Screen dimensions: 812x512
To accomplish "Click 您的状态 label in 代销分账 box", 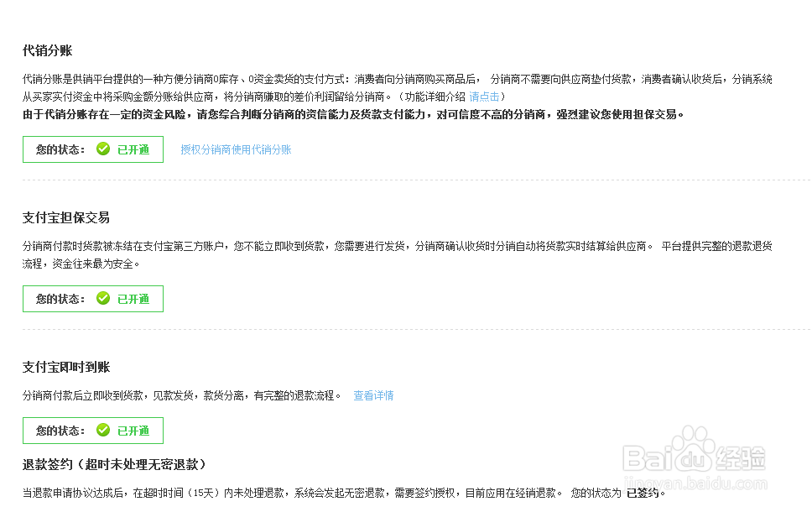I will (x=60, y=149).
